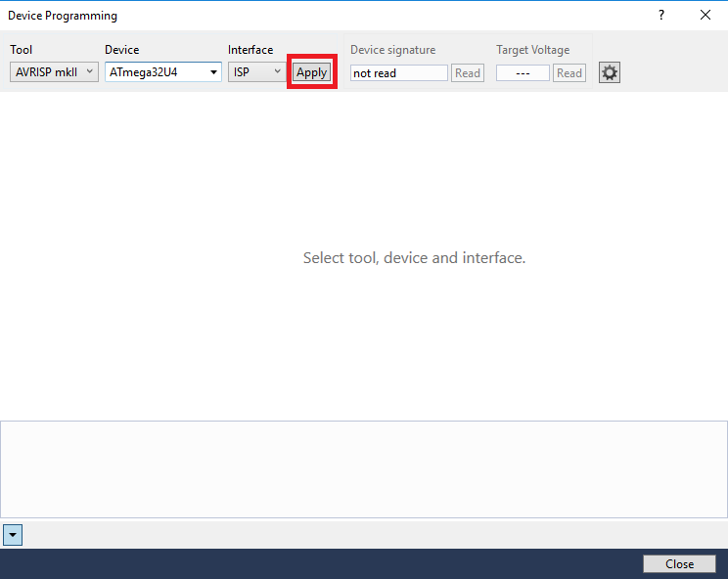This screenshot has width=728, height=579.
Task: Click the help question mark icon
Action: click(661, 15)
